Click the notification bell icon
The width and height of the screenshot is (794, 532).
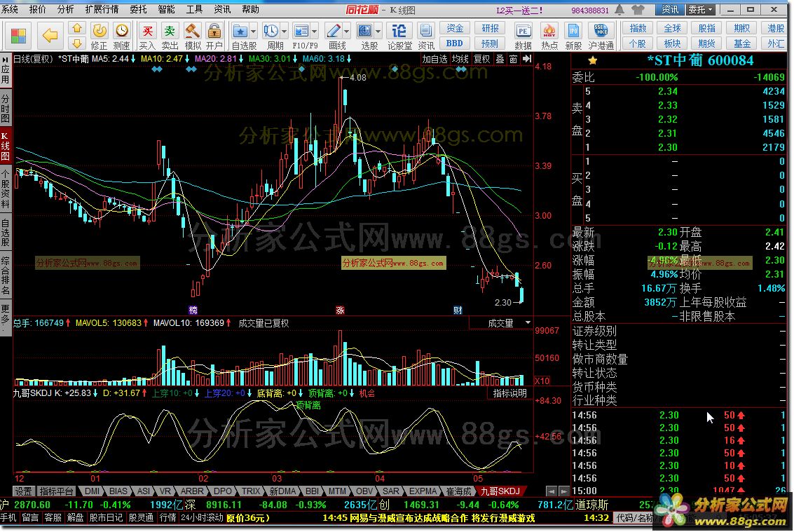pyautogui.click(x=620, y=10)
